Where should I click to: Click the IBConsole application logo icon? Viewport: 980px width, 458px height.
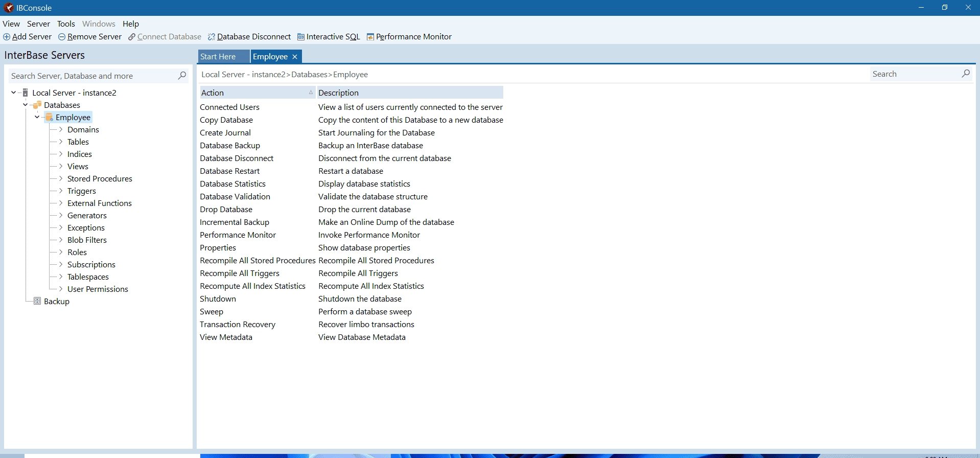(8, 8)
